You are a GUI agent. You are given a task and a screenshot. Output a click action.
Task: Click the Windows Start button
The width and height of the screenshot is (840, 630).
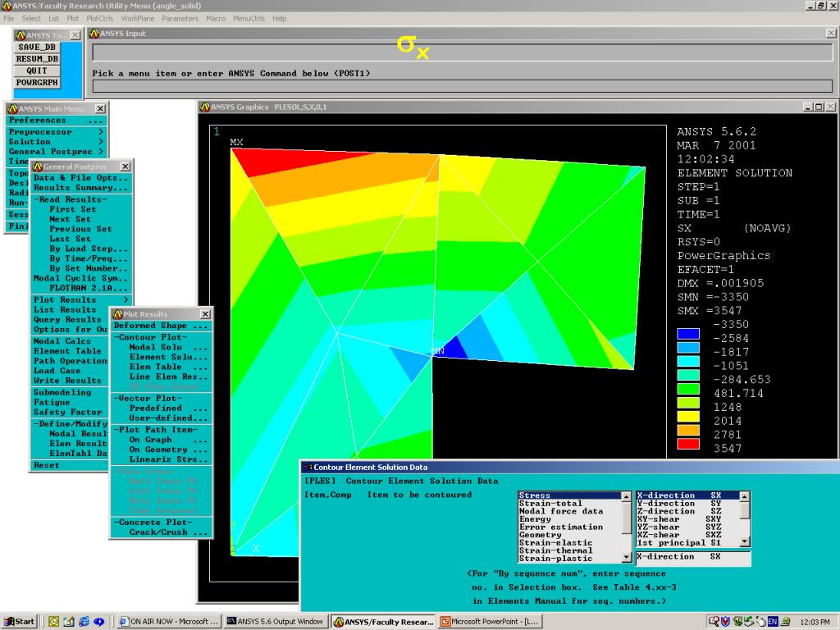click(20, 622)
